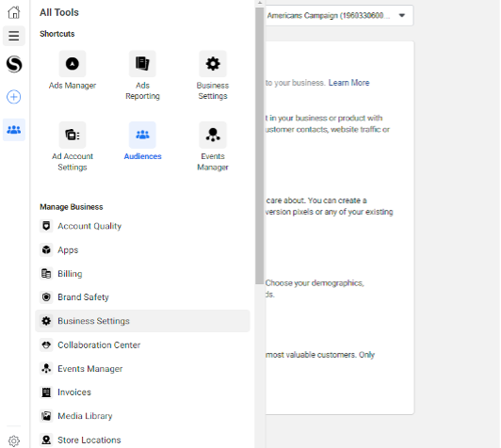Select the Audiences shortcut icon

pyautogui.click(x=142, y=135)
